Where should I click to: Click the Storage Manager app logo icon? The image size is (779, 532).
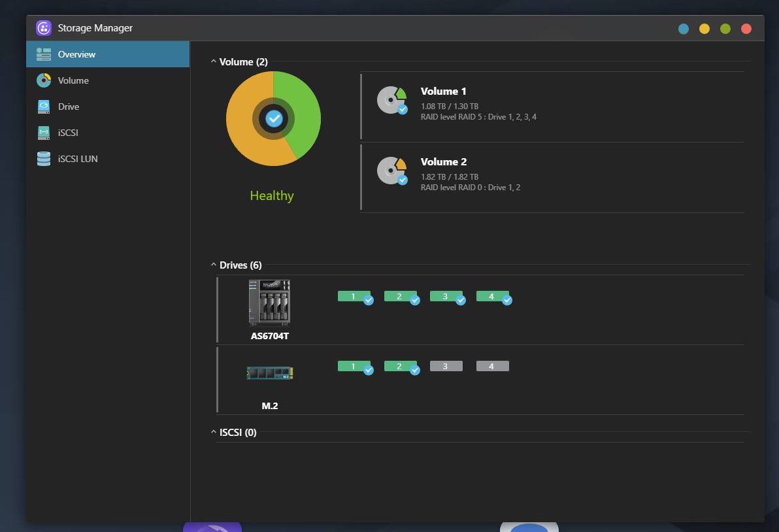(44, 28)
